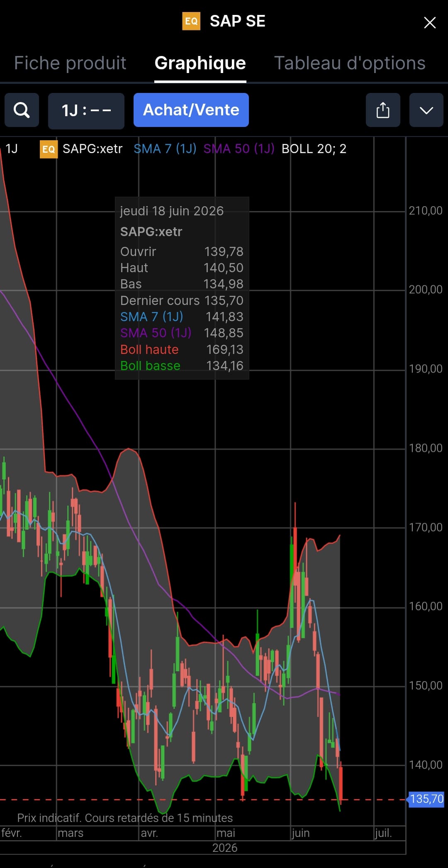Tap the Ouvrir 139,78 tooltip row
448x868 pixels.
(x=182, y=251)
